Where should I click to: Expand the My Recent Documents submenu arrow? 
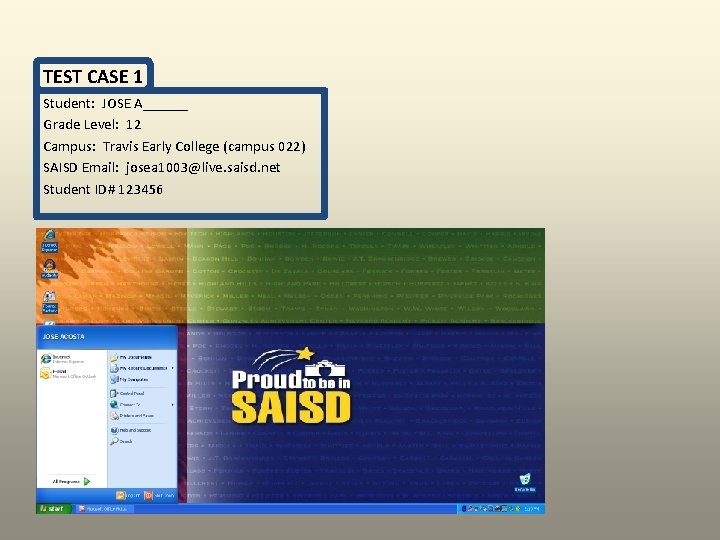[173, 368]
